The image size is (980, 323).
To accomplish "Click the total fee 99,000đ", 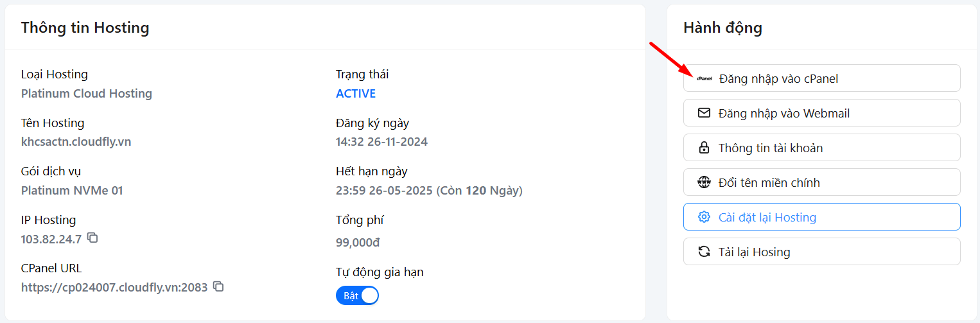I will [x=358, y=243].
